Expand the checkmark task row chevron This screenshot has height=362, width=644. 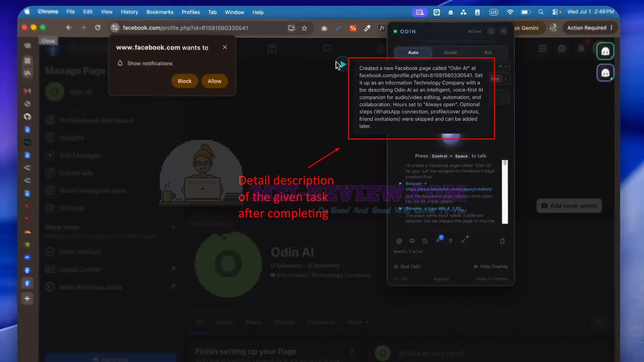505,66
